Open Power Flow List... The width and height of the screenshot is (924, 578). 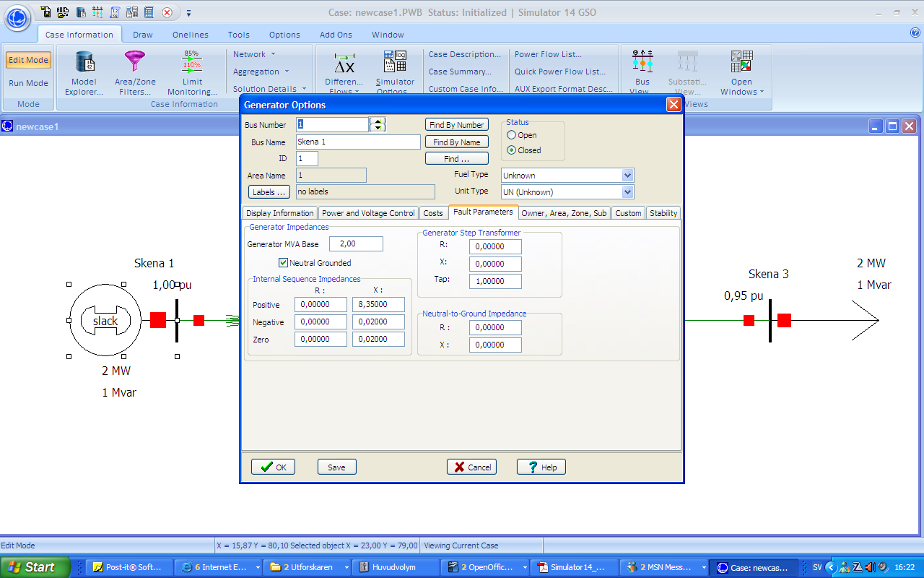(548, 54)
